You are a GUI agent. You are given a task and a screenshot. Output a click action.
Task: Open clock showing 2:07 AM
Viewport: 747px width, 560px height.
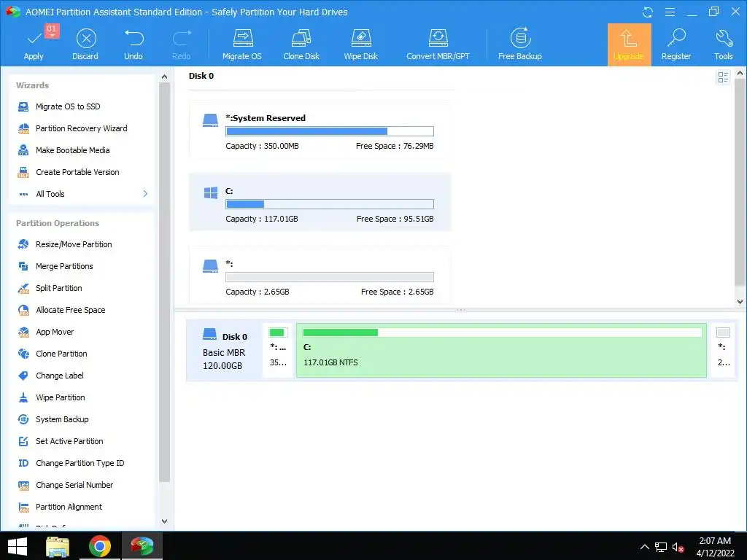click(715, 547)
